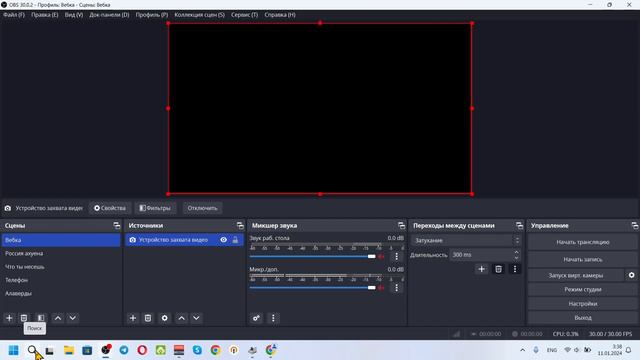
Task: Adjust Микр./доп. volume slider
Action: 313,288
